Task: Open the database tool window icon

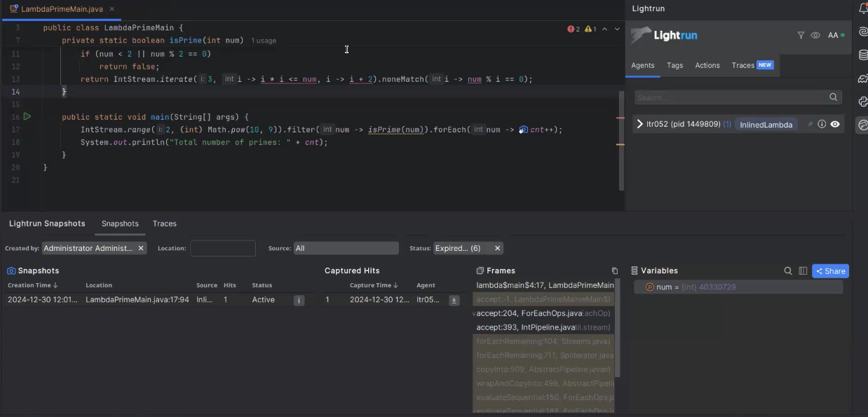Action: (863, 55)
